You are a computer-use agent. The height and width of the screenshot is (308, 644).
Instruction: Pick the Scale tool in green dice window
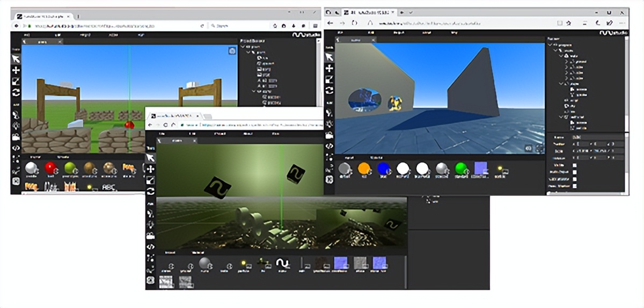[151, 180]
